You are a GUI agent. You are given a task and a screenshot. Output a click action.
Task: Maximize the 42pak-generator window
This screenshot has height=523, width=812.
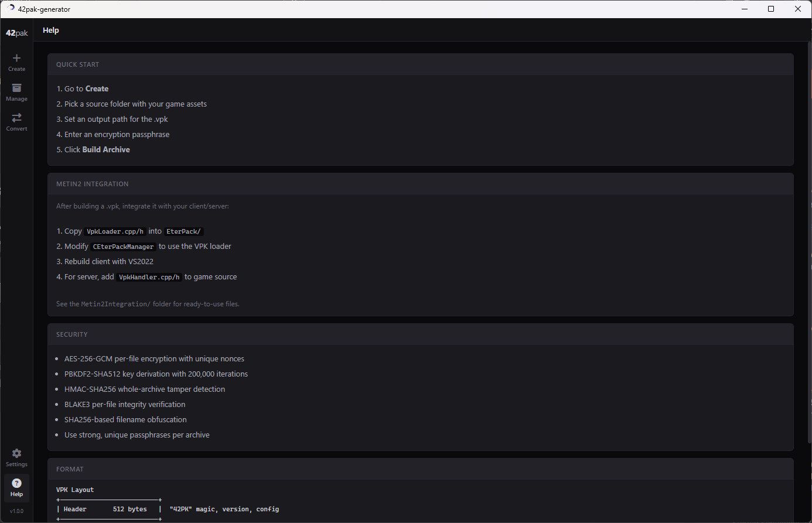pyautogui.click(x=771, y=9)
